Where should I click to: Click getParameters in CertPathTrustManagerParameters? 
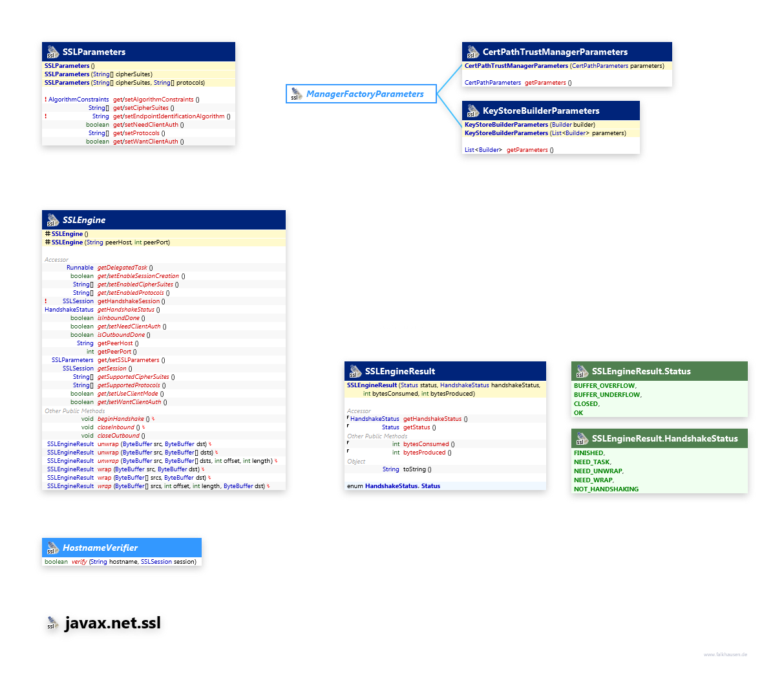click(546, 83)
